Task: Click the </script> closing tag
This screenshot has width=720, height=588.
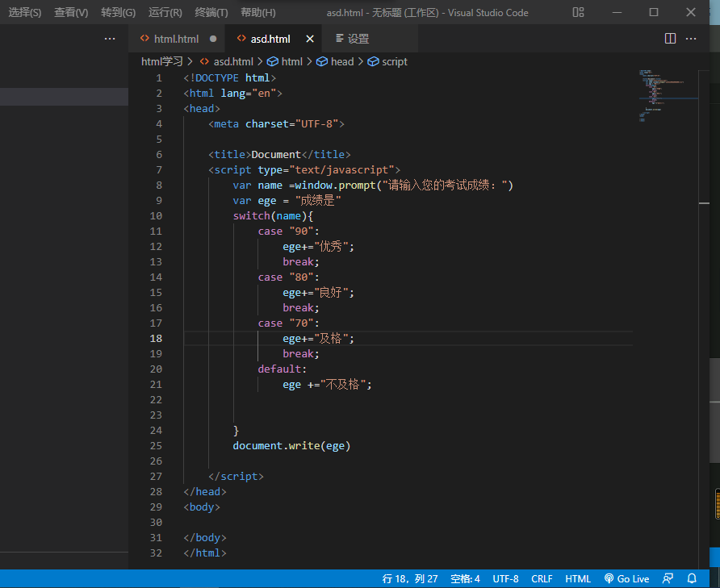Action: 236,477
